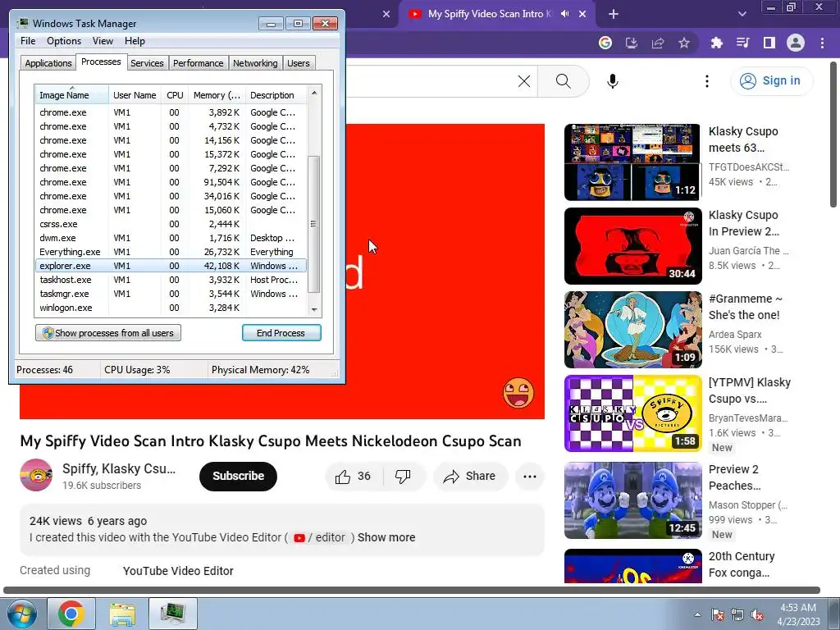Image resolution: width=840 pixels, height=630 pixels.
Task: Open the Help menu in Task Manager
Action: [x=135, y=41]
